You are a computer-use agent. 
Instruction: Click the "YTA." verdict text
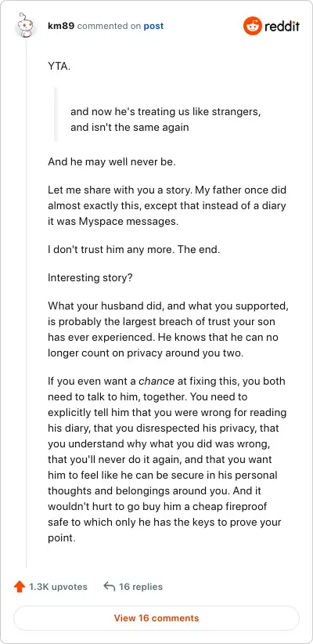coord(59,66)
